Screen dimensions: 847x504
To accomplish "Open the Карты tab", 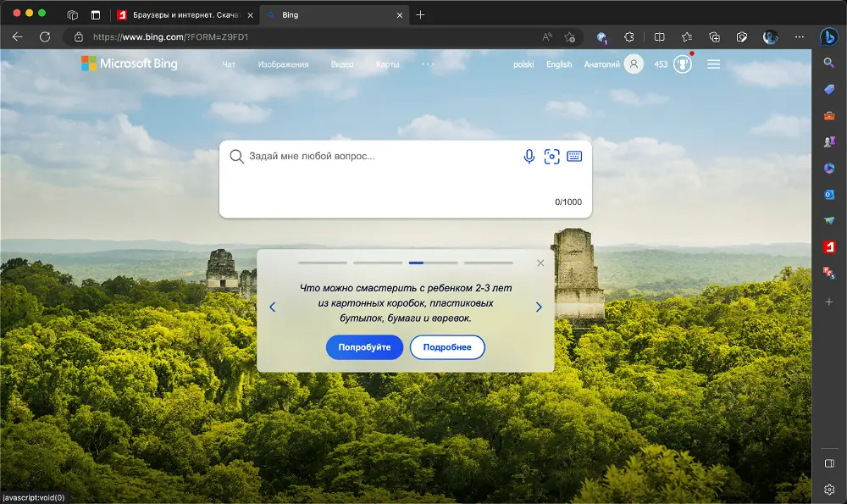I will (387, 64).
